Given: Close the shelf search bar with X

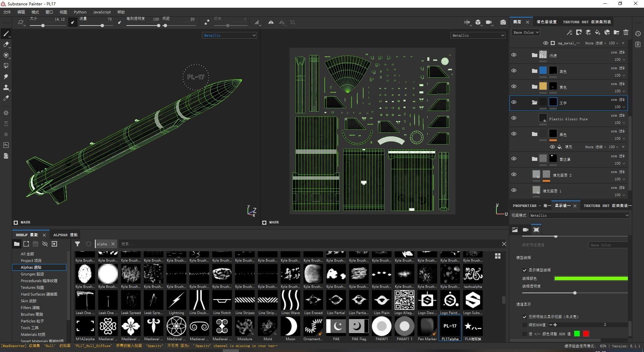Looking at the screenshot, I should tap(504, 244).
